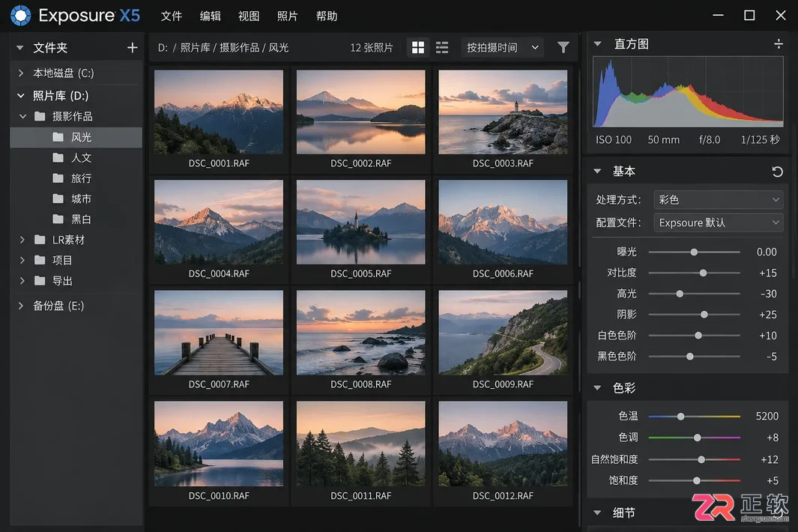Click the 对比度 slider handle

point(703,273)
